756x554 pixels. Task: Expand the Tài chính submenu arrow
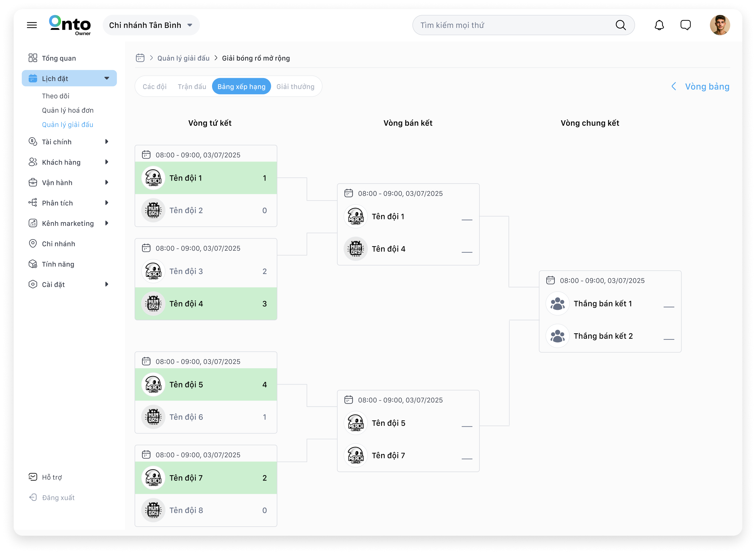(107, 142)
